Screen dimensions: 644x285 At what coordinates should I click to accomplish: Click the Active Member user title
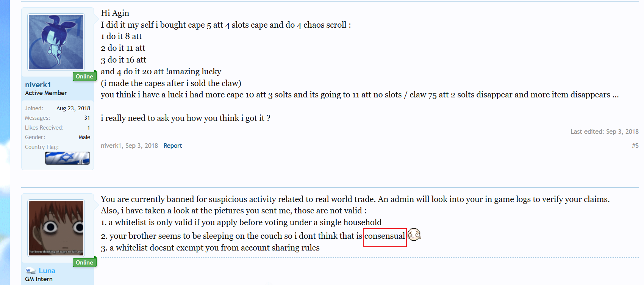click(46, 93)
